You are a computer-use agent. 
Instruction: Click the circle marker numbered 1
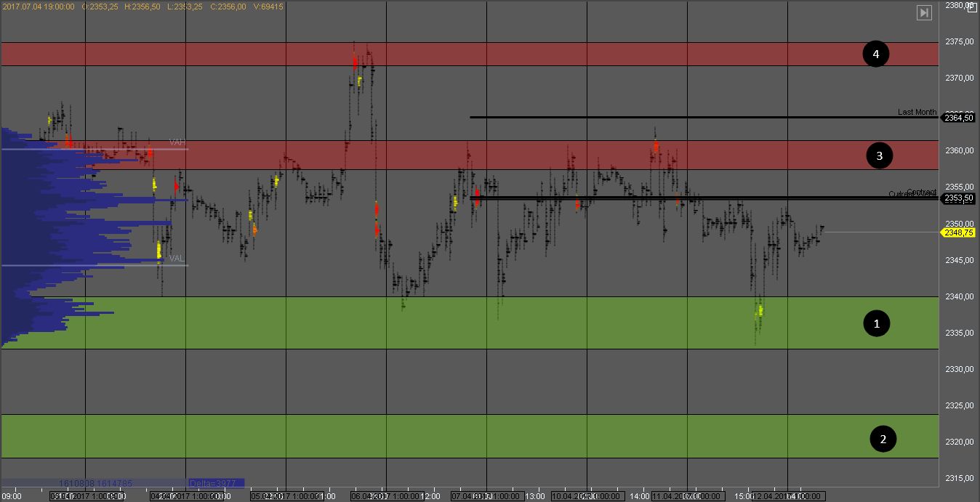876,323
